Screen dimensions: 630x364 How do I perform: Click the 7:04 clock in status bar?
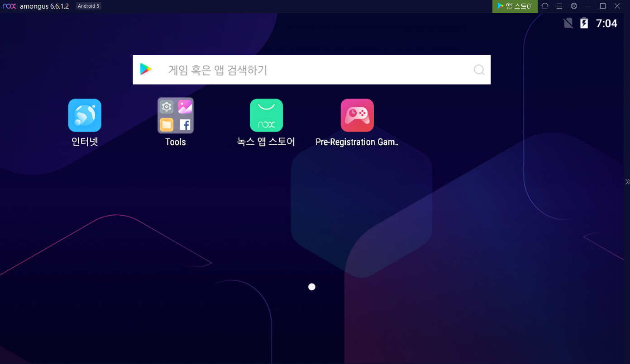point(606,24)
